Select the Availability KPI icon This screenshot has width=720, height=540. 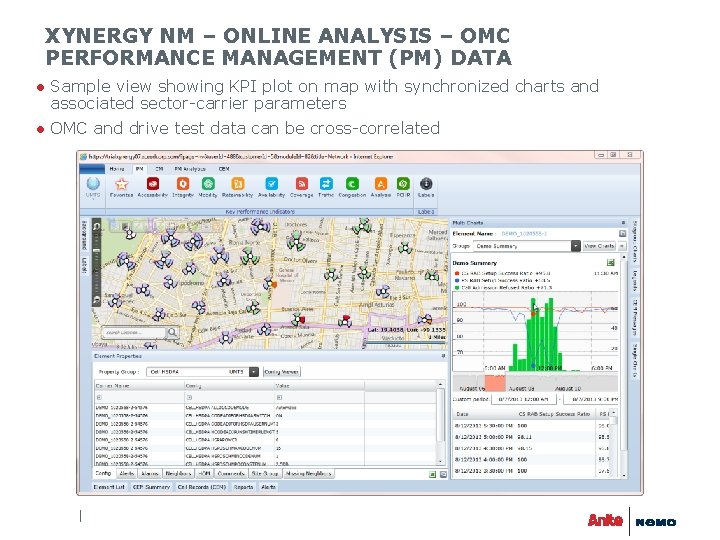[x=271, y=184]
